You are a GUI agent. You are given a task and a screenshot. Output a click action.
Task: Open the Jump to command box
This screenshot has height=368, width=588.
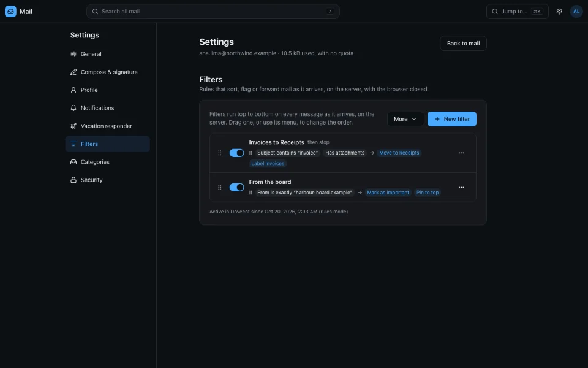(x=517, y=11)
